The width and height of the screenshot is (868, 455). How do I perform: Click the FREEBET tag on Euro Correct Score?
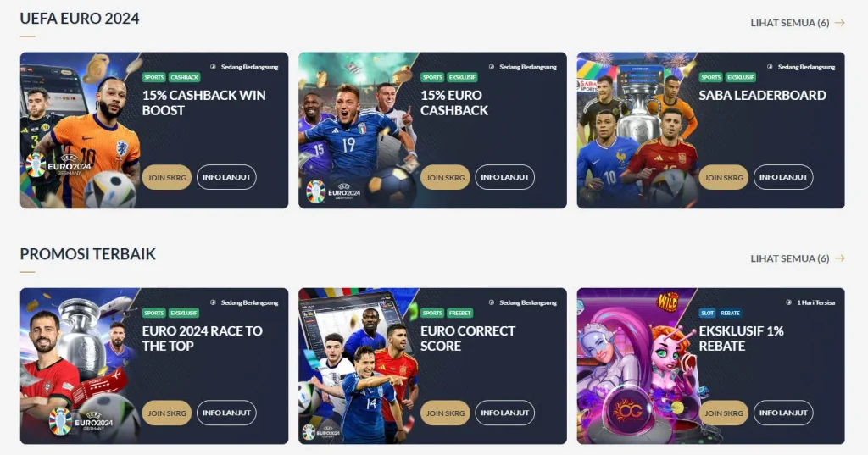pyautogui.click(x=460, y=314)
